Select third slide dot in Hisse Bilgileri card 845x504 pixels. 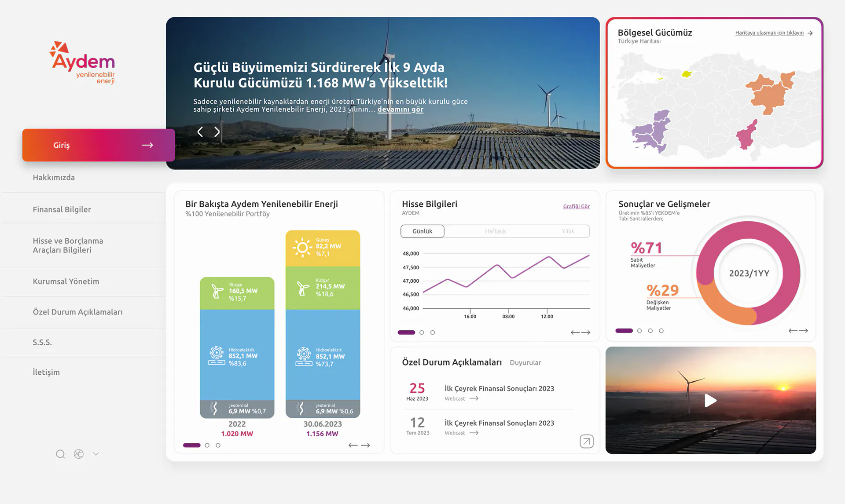click(433, 332)
